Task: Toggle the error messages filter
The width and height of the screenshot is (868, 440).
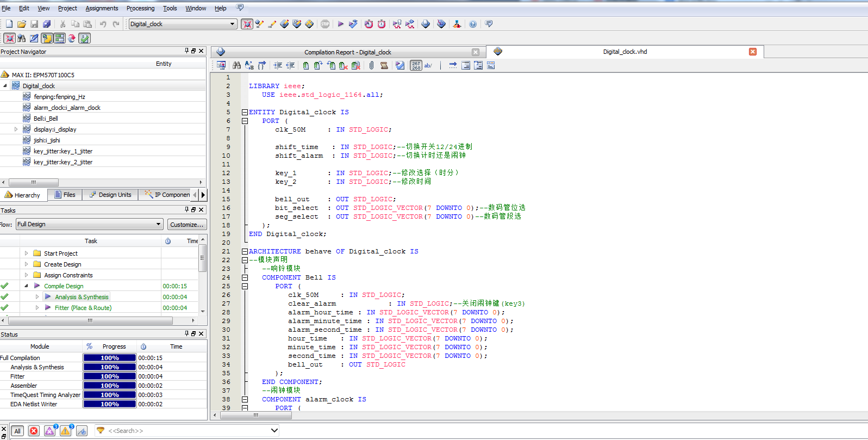Action: click(x=34, y=431)
